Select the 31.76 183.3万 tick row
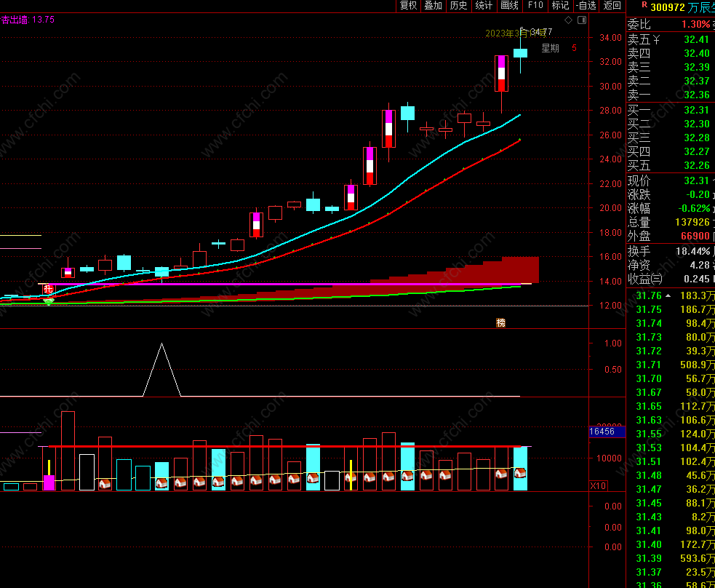The image size is (715, 588). (x=671, y=295)
